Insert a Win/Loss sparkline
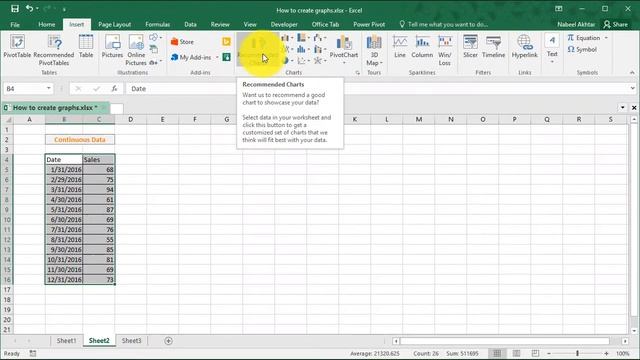 point(444,50)
